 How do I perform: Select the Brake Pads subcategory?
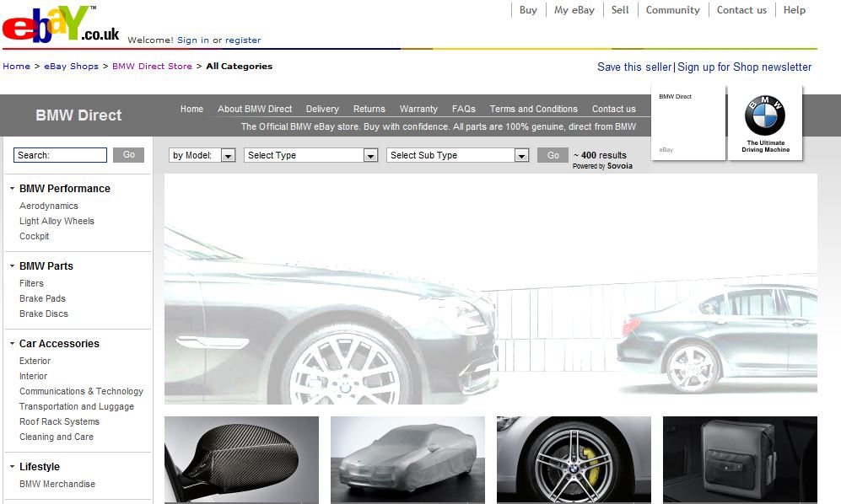tap(42, 298)
